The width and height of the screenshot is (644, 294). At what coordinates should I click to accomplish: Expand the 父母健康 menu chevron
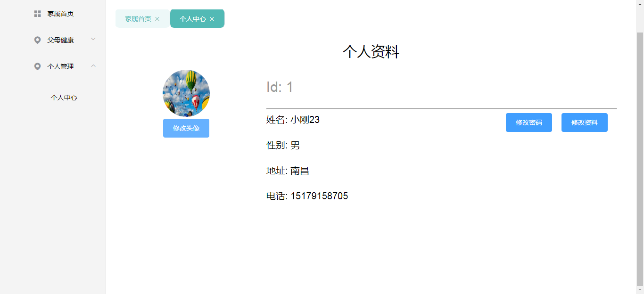tap(93, 40)
